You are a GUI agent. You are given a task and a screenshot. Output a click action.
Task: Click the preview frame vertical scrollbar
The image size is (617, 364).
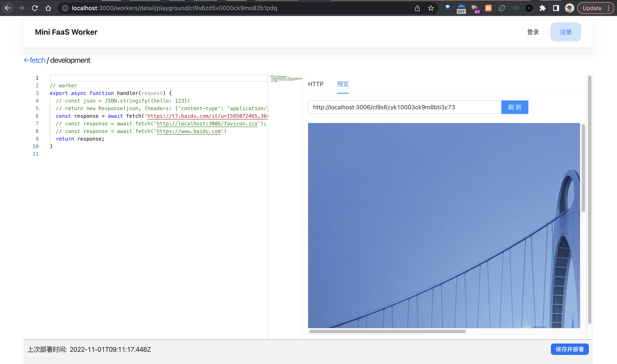click(583, 168)
